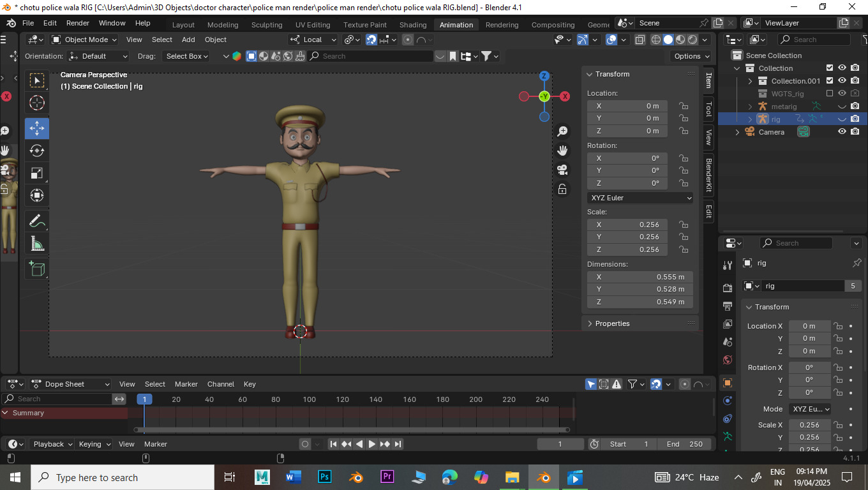Click the Z axis on navigation gizmo
The image size is (868, 490).
coord(544,76)
